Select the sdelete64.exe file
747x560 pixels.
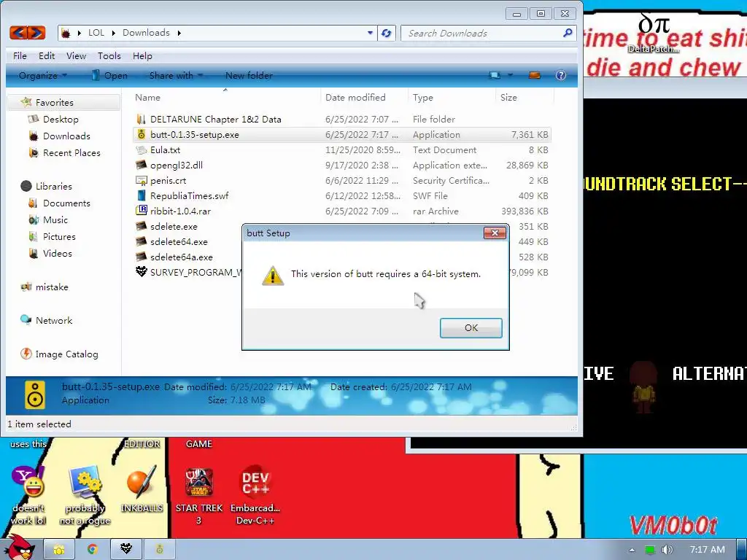point(179,242)
